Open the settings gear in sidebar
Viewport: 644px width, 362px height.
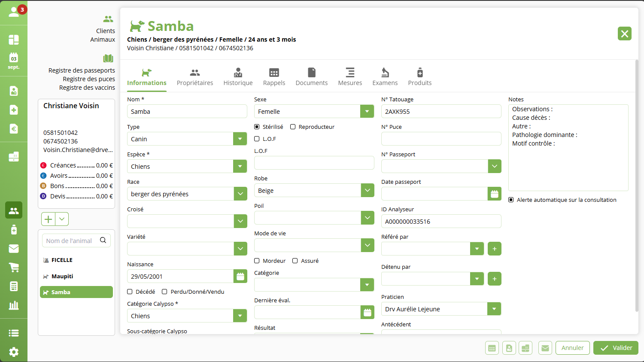14,352
